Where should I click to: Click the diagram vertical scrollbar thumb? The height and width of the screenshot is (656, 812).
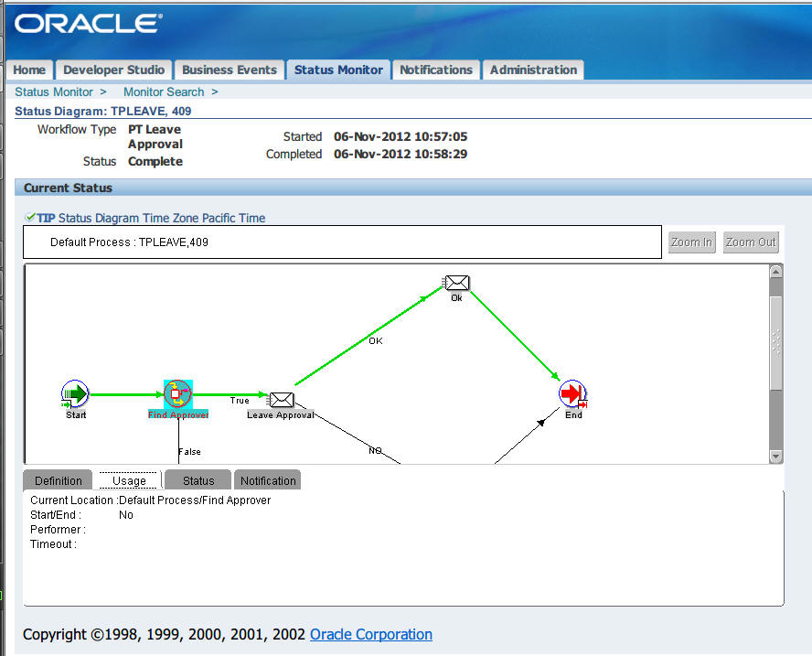coord(775,342)
